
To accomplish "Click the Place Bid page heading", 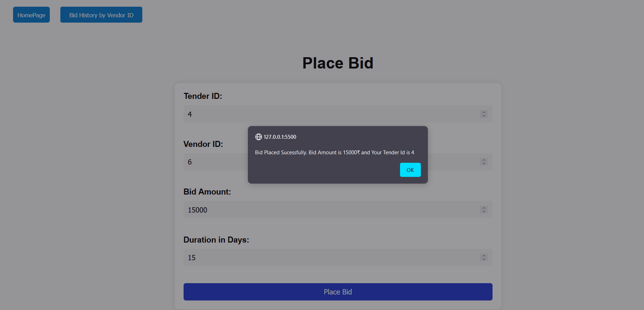I will (338, 63).
